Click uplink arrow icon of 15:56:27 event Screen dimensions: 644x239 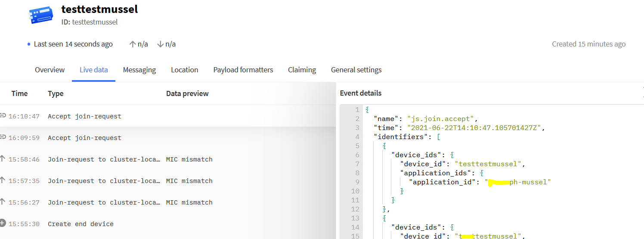(x=2, y=202)
